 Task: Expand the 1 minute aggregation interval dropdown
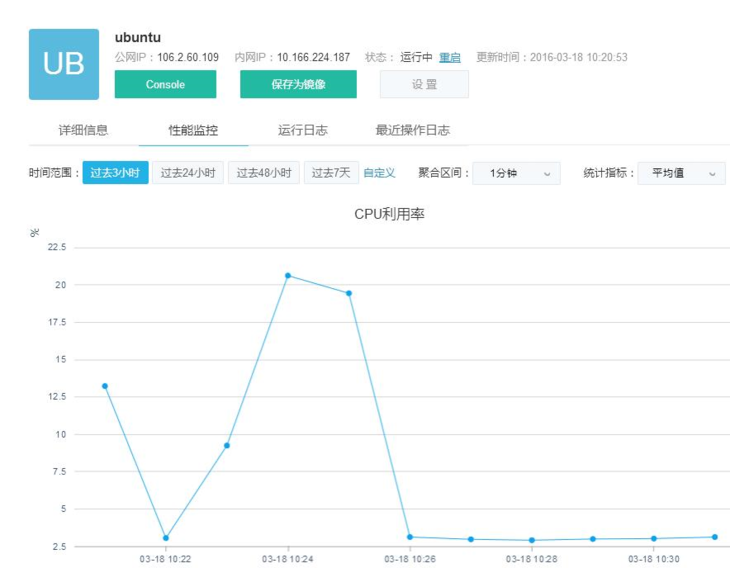(x=516, y=173)
